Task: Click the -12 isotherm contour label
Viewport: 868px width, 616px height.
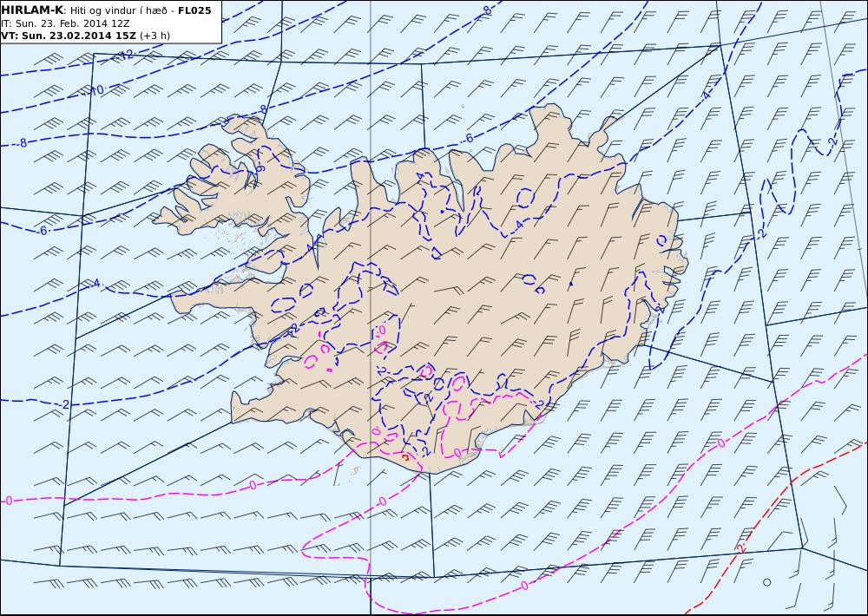Action: point(127,56)
